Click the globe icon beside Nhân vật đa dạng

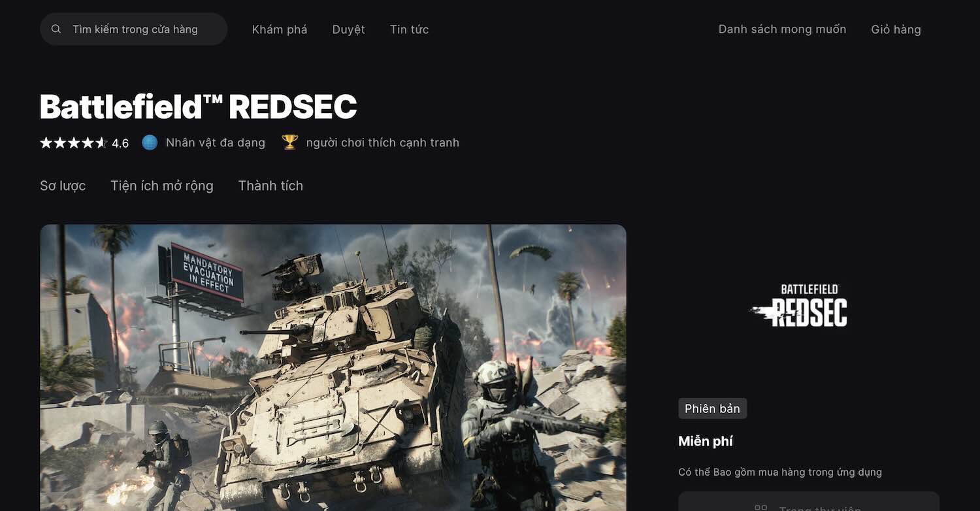coord(150,142)
